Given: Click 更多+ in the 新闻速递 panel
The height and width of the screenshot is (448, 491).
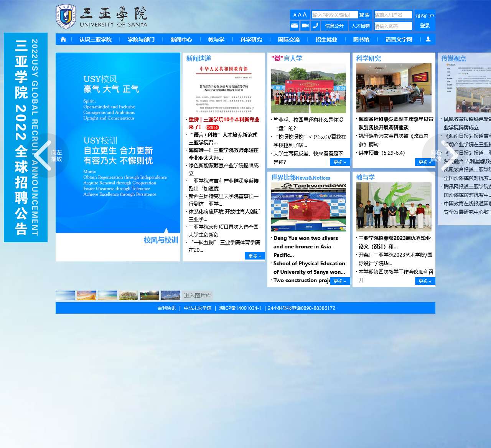Looking at the screenshot, I should 254,256.
